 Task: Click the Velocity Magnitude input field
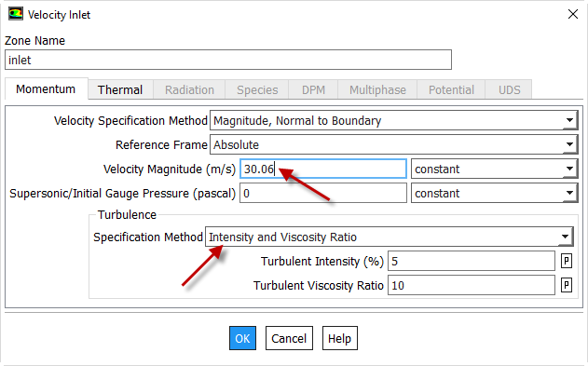point(322,169)
